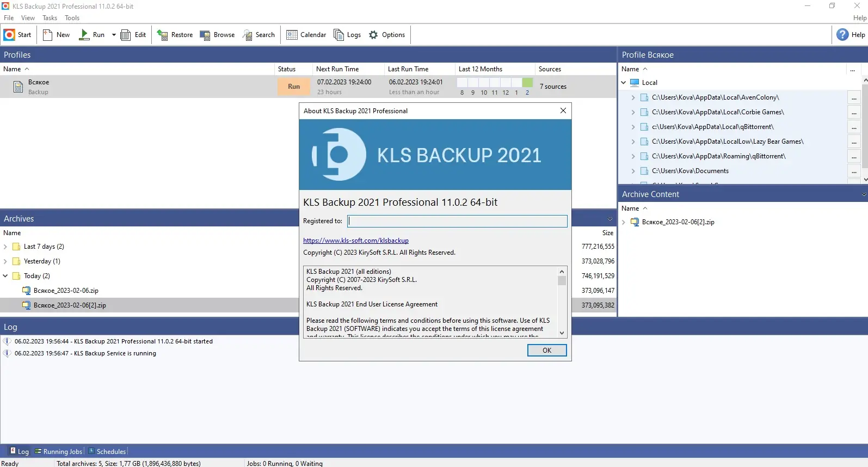Select the 'KLS Backup Service is running' log entry
Viewport: 868px width, 467px height.
tap(85, 353)
